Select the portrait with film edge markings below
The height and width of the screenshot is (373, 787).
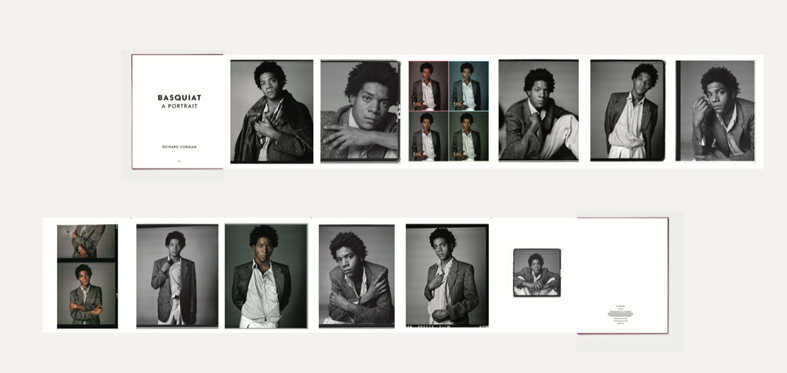pos(447,276)
